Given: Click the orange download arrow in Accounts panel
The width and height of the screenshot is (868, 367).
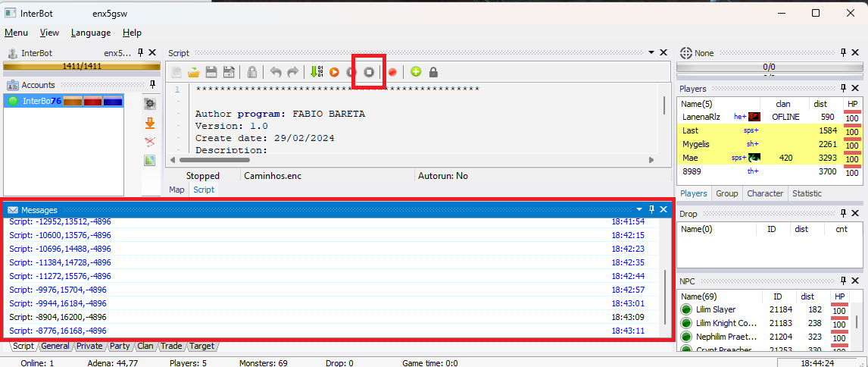Looking at the screenshot, I should (149, 123).
